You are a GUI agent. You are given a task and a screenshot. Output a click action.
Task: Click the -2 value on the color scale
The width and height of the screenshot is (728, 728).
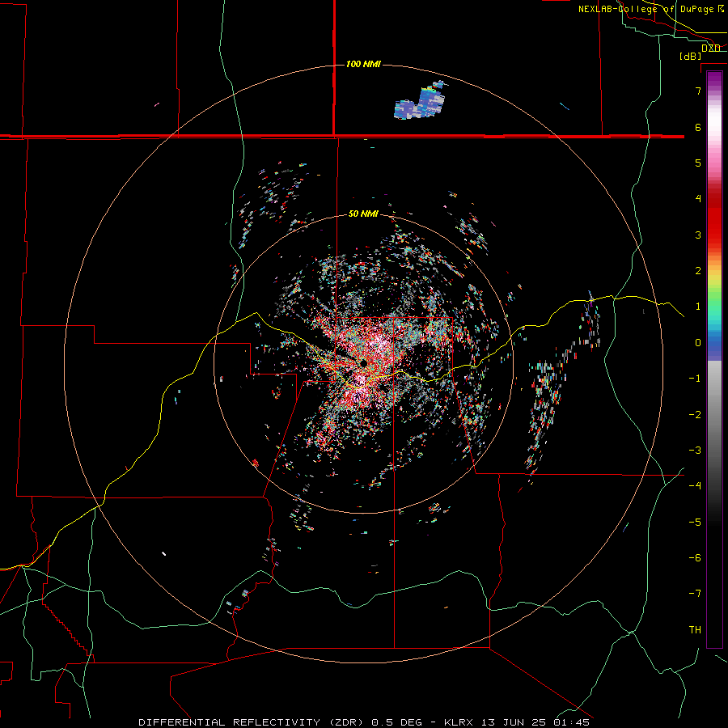695,415
